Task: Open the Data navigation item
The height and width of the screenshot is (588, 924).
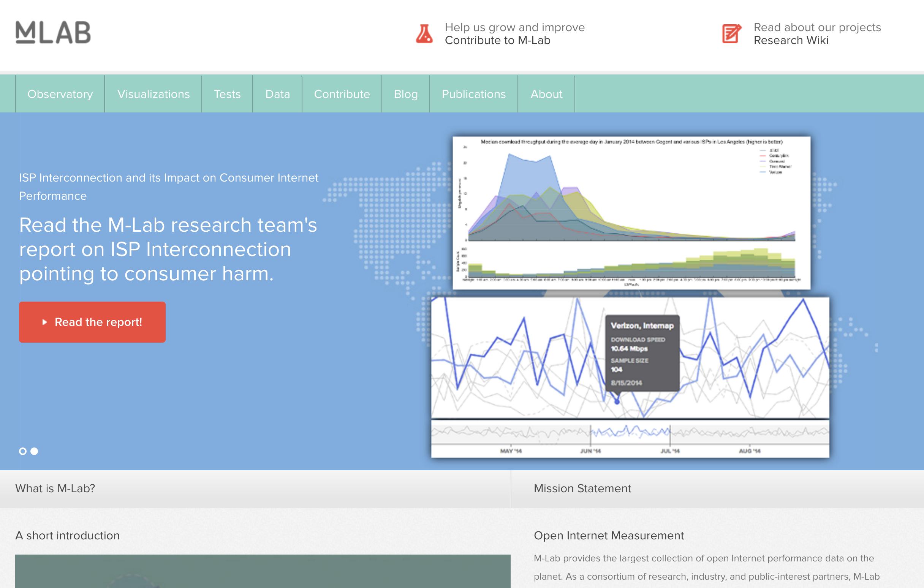Action: pyautogui.click(x=277, y=94)
